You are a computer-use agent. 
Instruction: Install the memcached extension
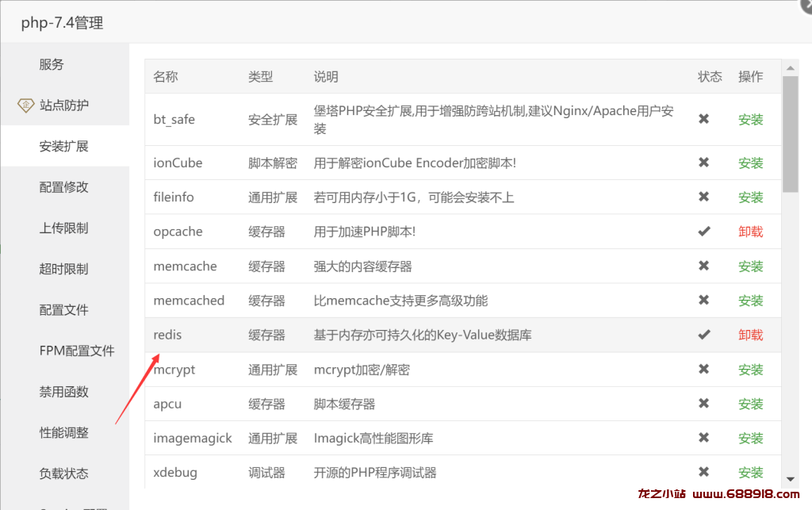750,301
